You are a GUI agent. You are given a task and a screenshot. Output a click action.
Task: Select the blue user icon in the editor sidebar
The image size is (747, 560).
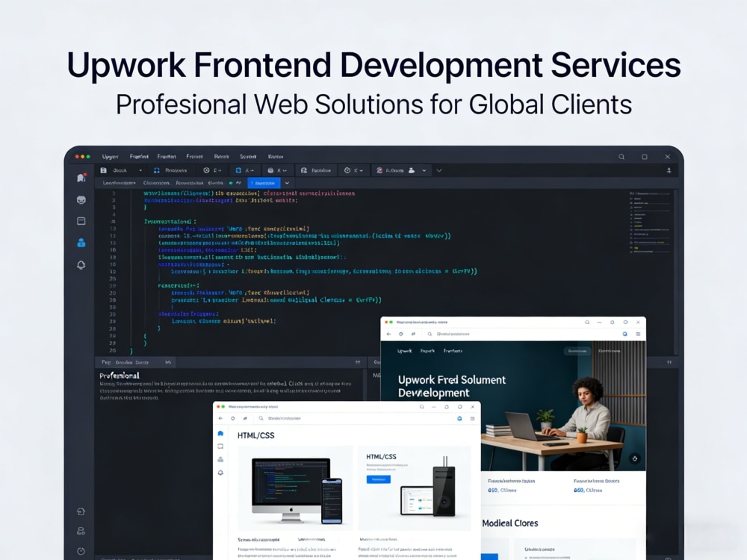click(x=81, y=243)
